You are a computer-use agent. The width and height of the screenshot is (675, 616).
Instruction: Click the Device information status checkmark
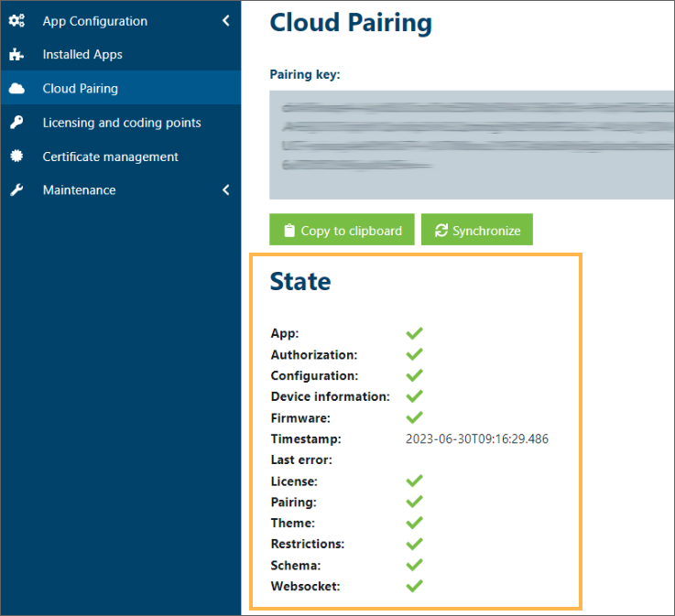coord(415,395)
